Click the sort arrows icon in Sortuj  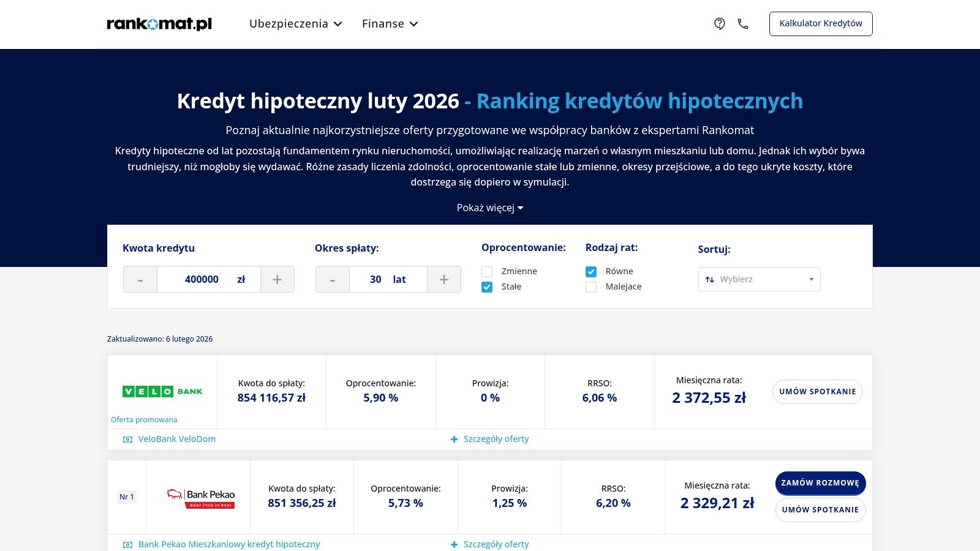pyautogui.click(x=710, y=279)
